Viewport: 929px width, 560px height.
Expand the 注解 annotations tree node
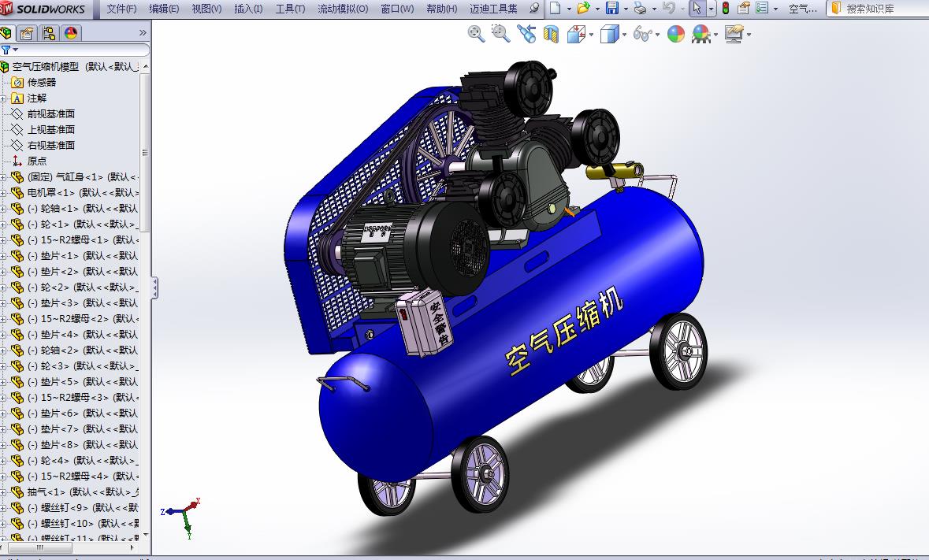pos(4,98)
